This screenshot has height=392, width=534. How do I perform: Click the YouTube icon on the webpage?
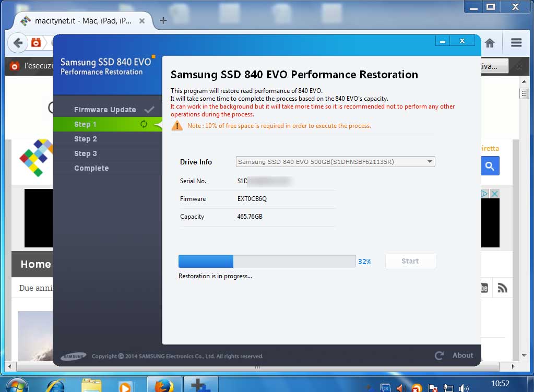click(x=484, y=288)
